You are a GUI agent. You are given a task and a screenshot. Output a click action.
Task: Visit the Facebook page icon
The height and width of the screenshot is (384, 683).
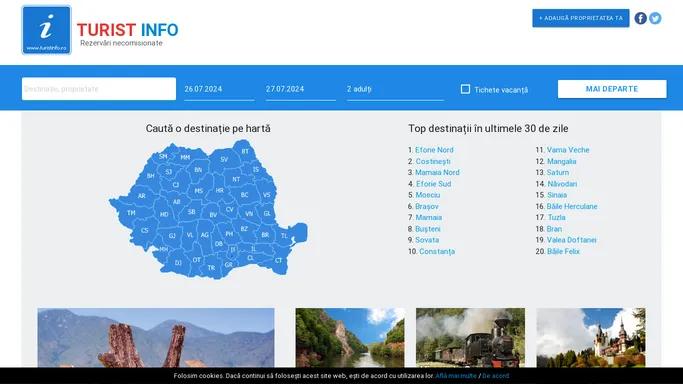pos(640,18)
